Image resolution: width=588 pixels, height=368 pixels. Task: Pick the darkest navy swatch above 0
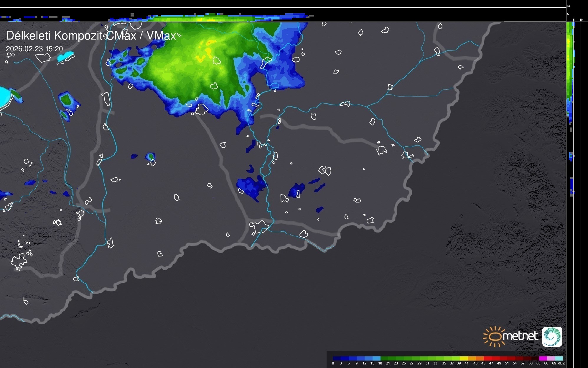click(x=337, y=358)
